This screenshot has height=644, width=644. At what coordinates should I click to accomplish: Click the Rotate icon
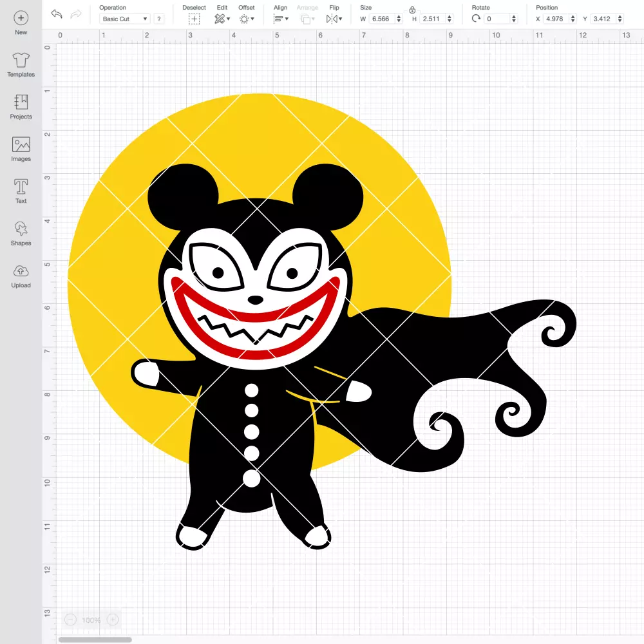coord(476,19)
